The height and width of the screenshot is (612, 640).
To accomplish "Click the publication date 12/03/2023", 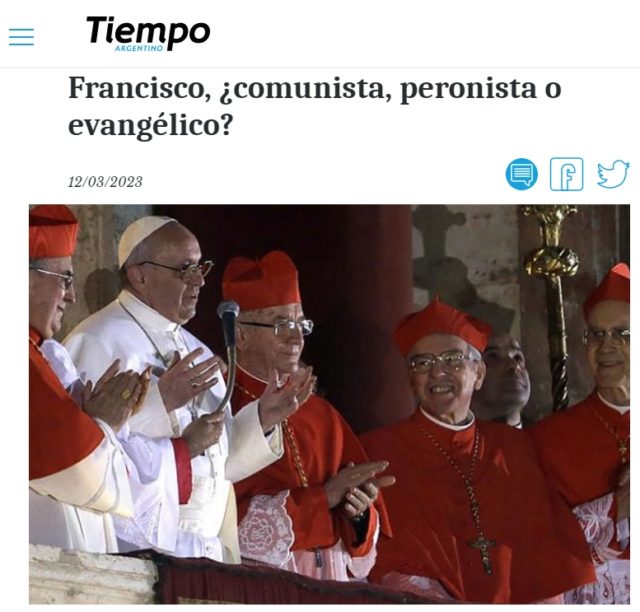I will pos(105,182).
